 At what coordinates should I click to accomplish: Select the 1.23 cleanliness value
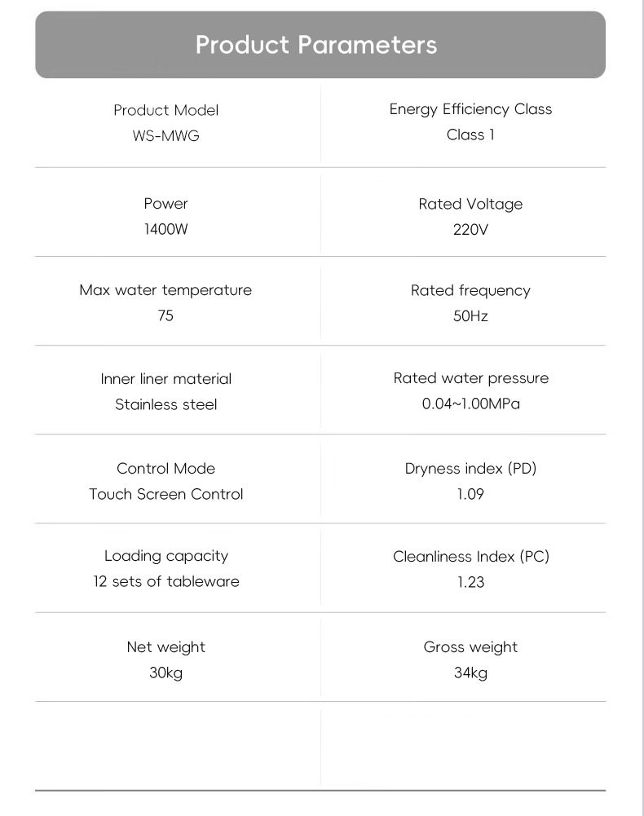470,582
